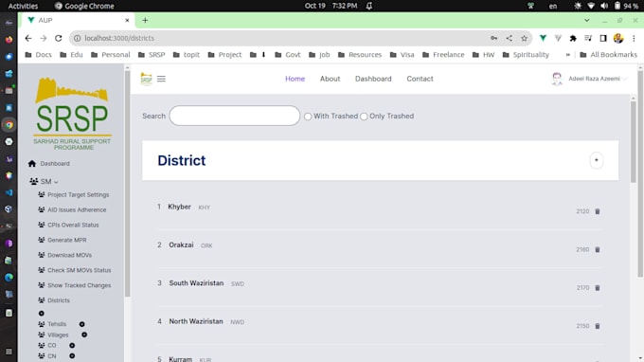Delete the North Waziristan district row
Viewport: 644px width, 362px height.
click(598, 326)
